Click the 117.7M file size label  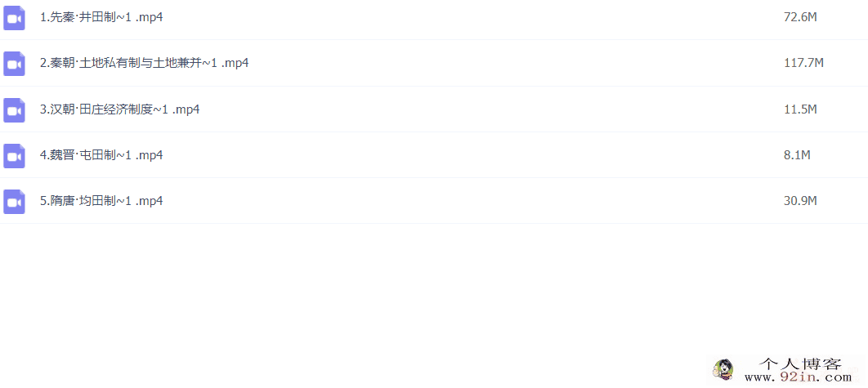(803, 63)
